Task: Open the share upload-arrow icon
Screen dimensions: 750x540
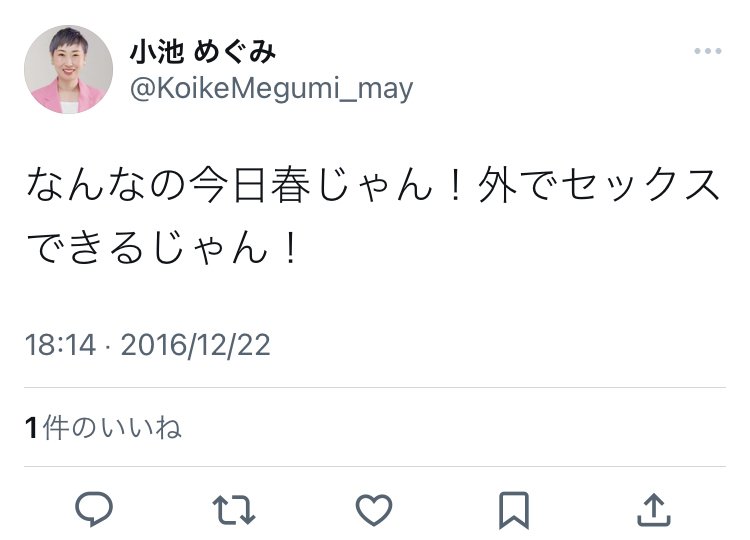Action: coord(654,510)
